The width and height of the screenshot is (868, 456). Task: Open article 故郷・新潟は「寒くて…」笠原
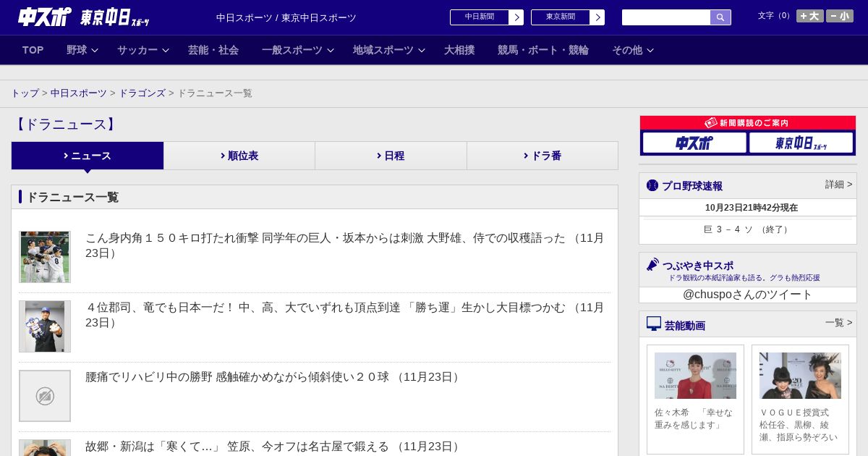tap(274, 447)
